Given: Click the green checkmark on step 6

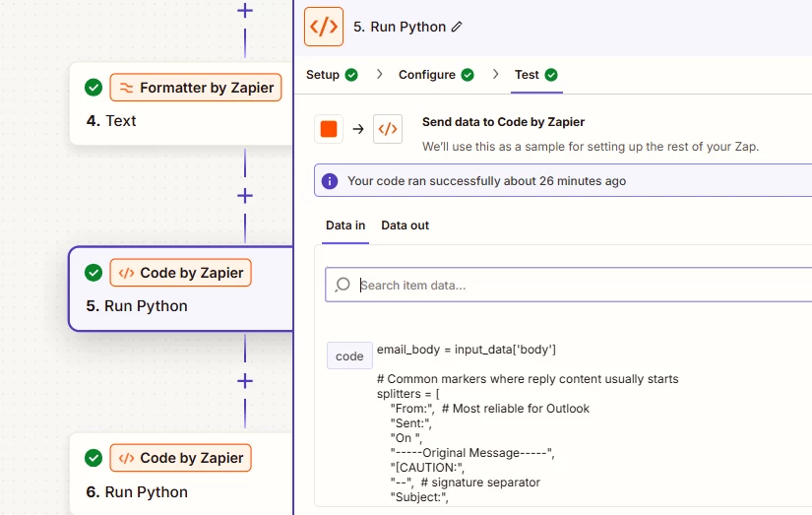Looking at the screenshot, I should click(94, 458).
